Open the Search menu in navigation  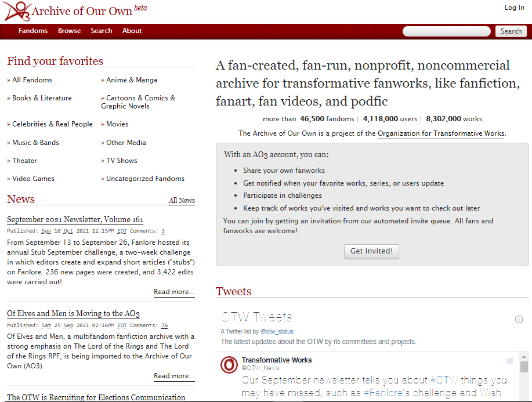[x=101, y=31]
